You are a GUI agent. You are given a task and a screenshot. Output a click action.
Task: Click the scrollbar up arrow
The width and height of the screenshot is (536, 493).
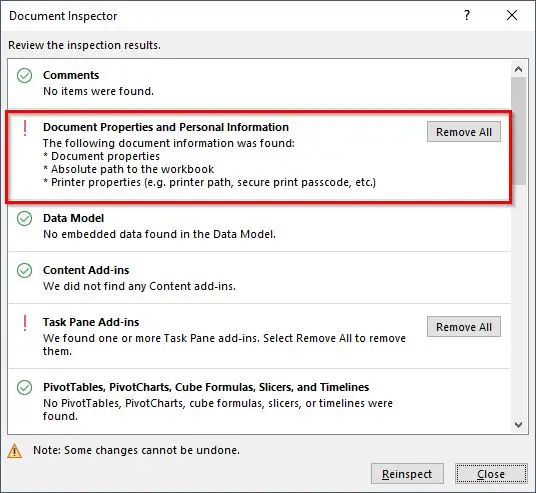pyautogui.click(x=519, y=69)
